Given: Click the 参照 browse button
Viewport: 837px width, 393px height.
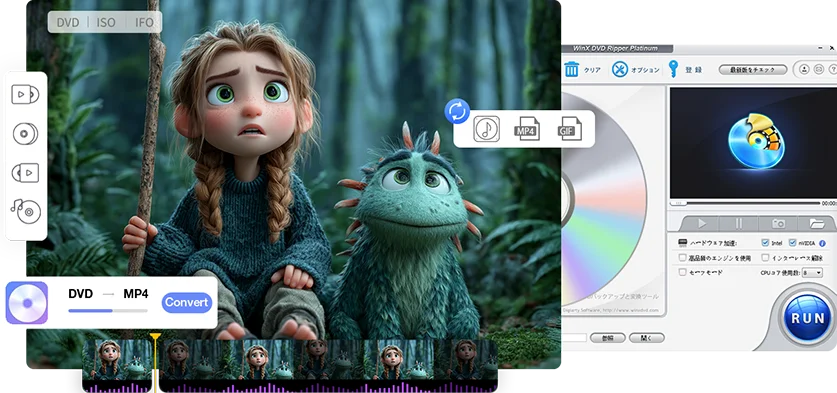Looking at the screenshot, I should pos(608,337).
